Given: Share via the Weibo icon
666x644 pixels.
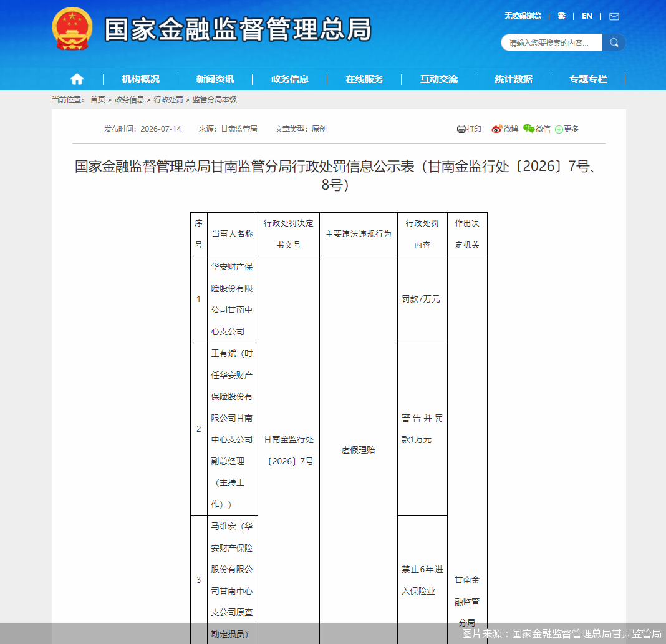Looking at the screenshot, I should tap(496, 129).
